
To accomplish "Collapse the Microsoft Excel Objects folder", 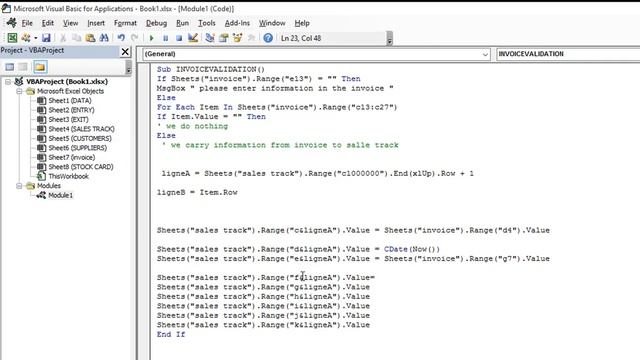I will click(x=19, y=91).
